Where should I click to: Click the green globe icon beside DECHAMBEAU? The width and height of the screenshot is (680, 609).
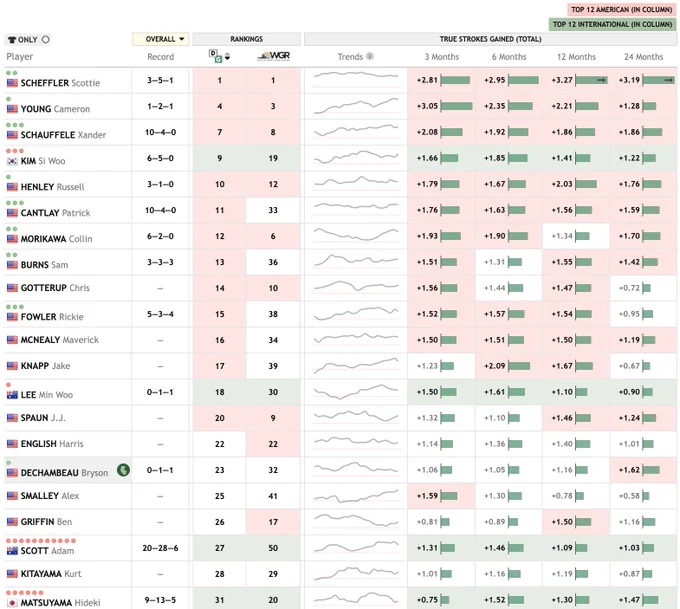click(124, 470)
